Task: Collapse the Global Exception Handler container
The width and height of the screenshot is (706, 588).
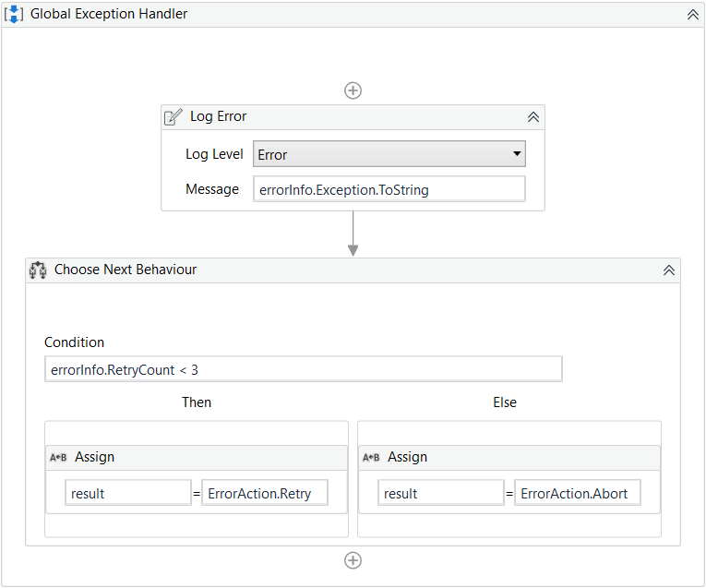Action: click(692, 15)
